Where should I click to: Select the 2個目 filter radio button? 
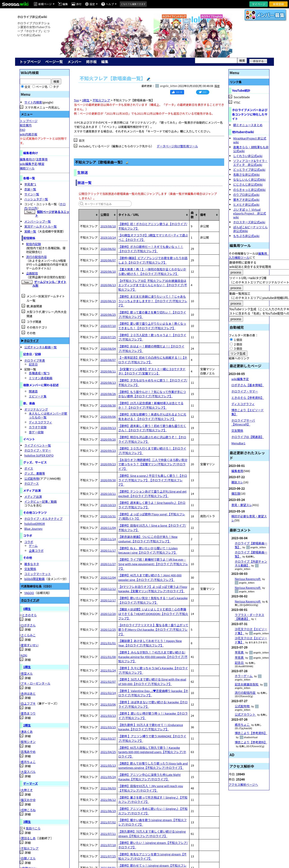231,344
